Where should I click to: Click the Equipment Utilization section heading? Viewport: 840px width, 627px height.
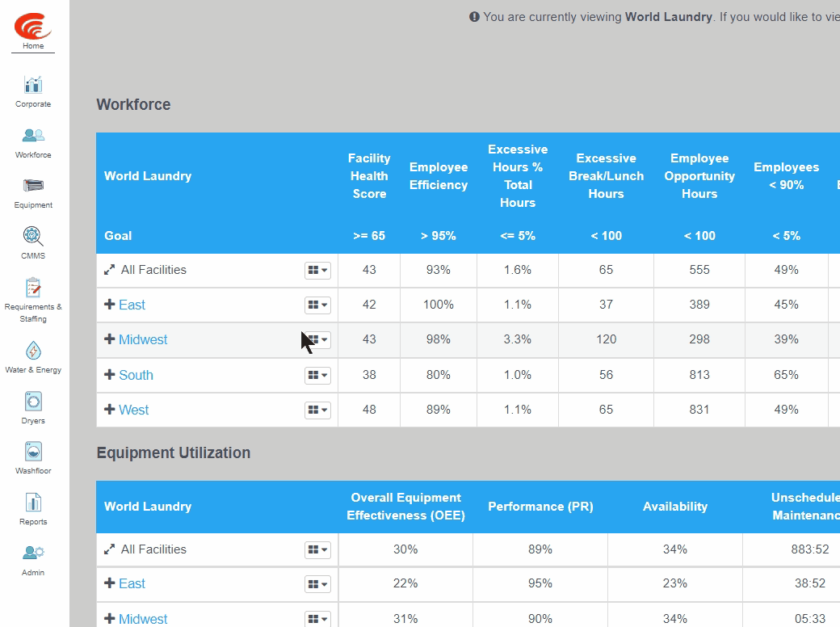[174, 452]
